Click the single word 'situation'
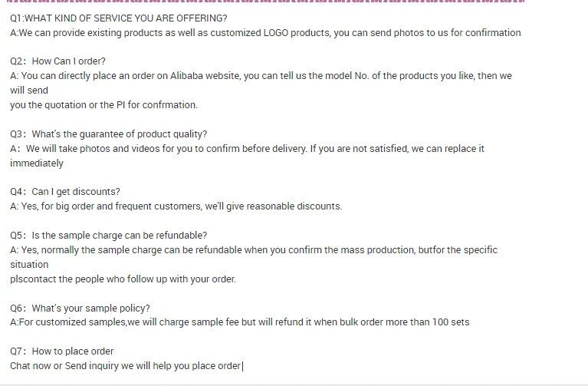Image resolution: width=588 pixels, height=386 pixels. pos(29,265)
